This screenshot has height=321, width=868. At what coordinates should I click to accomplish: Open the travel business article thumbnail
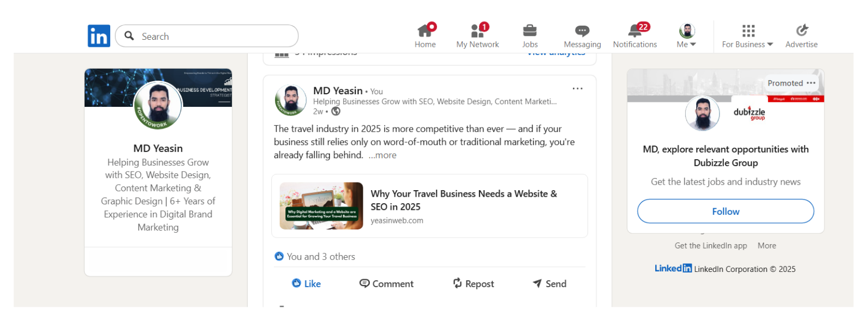coord(321,205)
